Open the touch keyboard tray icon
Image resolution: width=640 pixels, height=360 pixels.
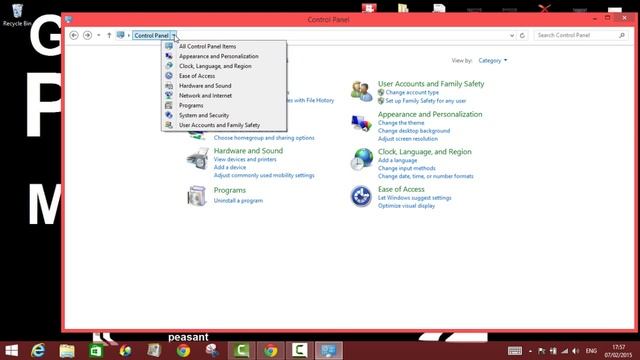(x=515, y=351)
